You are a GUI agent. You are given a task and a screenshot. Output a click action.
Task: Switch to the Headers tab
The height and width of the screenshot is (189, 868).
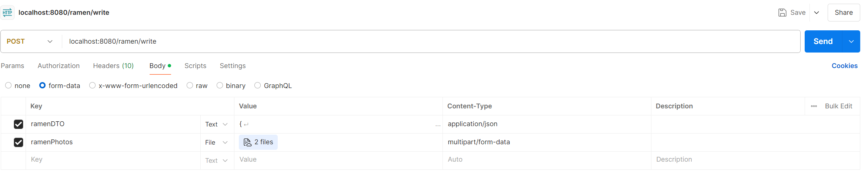coord(113,66)
